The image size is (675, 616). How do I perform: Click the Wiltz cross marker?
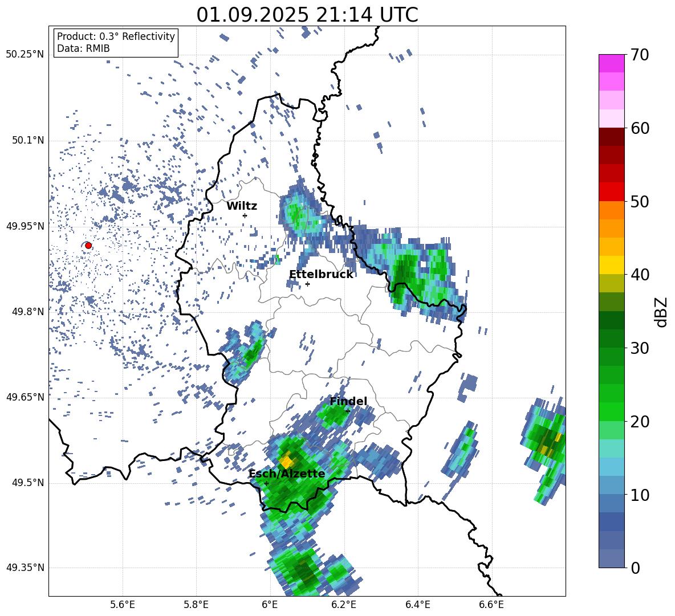(x=245, y=215)
